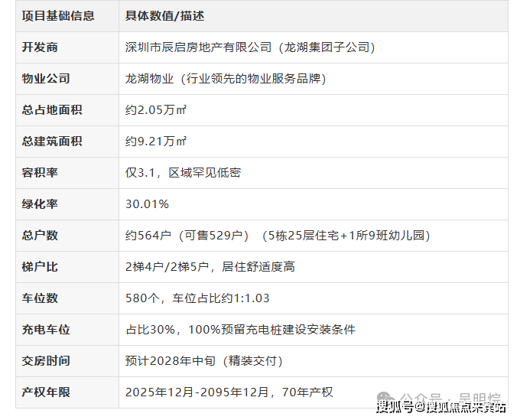Select the 开发商 row label
517x420 pixels.
click(x=40, y=47)
